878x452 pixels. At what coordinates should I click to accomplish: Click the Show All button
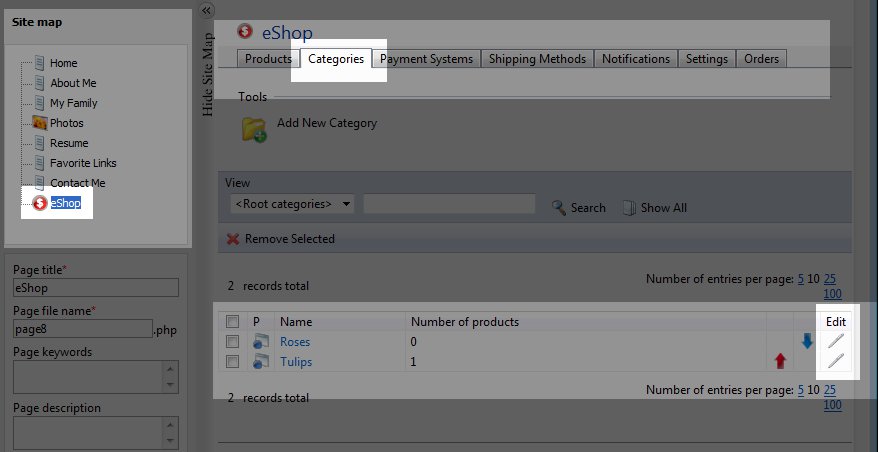(x=654, y=208)
